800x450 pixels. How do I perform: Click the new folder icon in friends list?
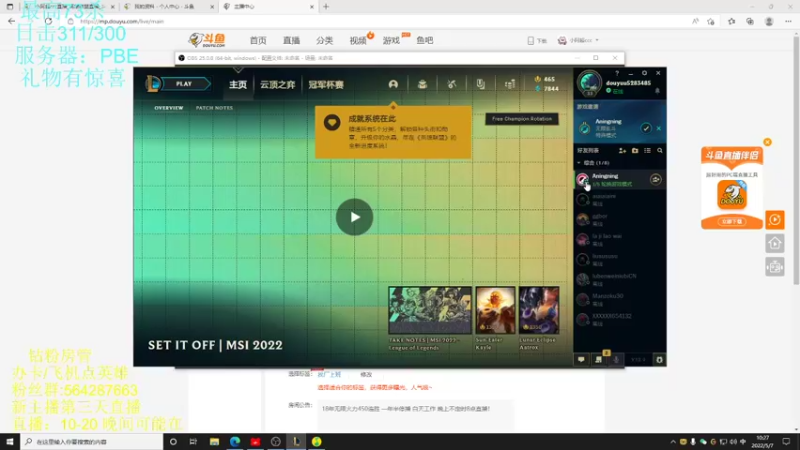click(635, 151)
